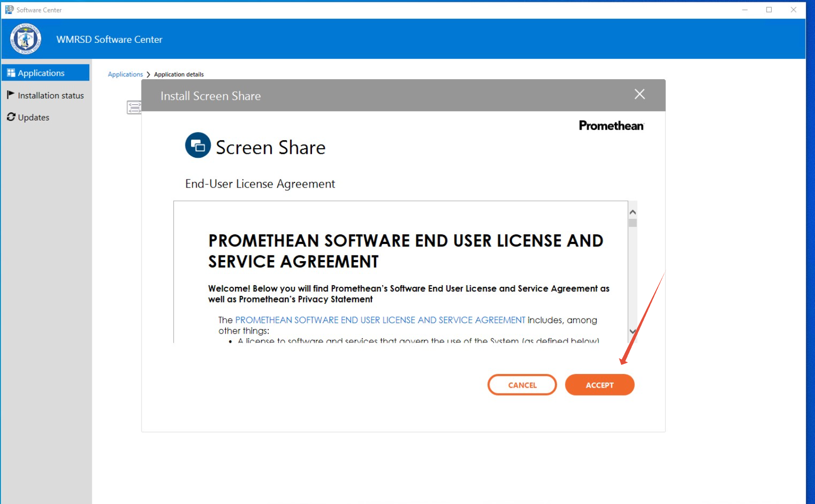This screenshot has height=504, width=815.
Task: Maximize the Software Center window
Action: (769, 10)
